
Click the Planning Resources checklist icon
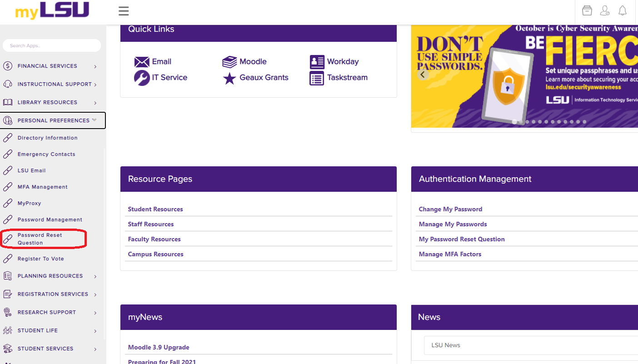(8, 276)
